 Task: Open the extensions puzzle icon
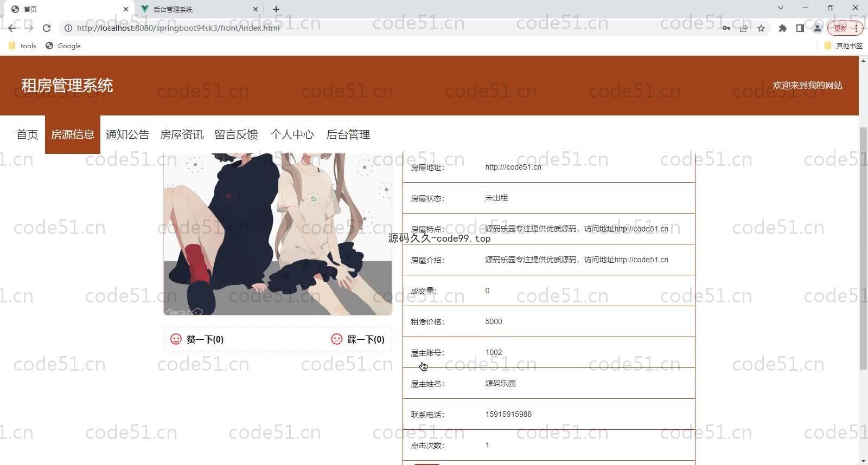click(x=782, y=28)
